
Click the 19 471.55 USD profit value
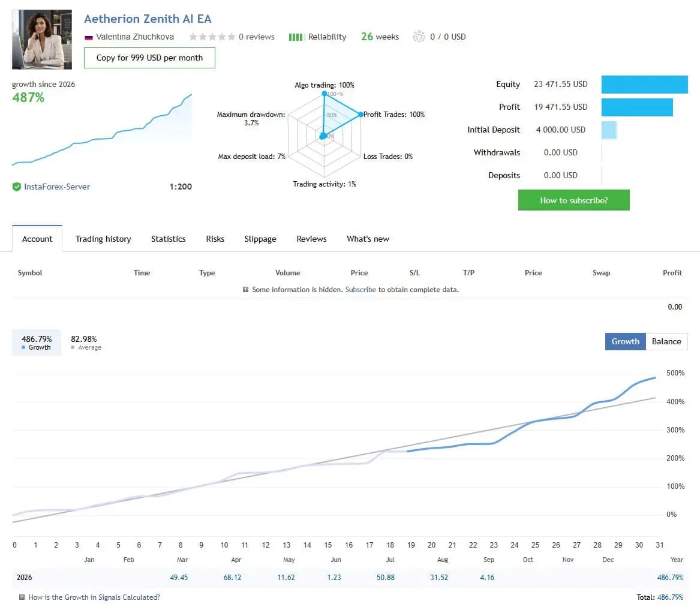click(x=561, y=107)
